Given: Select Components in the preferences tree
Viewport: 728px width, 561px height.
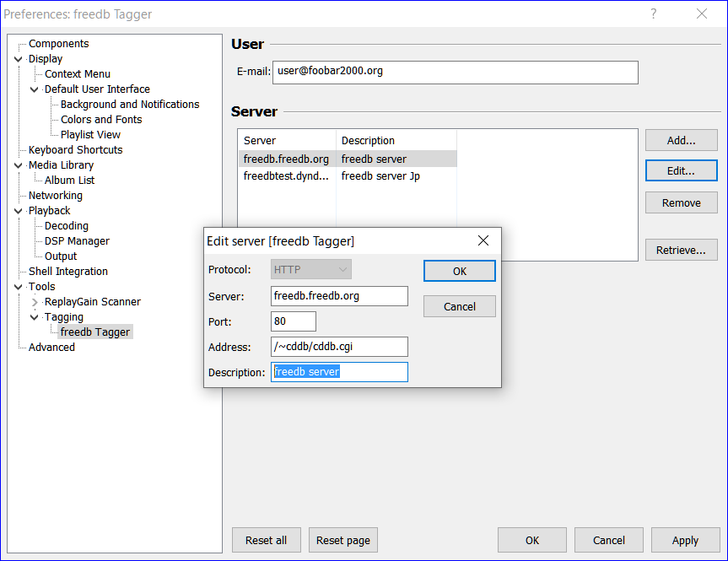Looking at the screenshot, I should 58,44.
